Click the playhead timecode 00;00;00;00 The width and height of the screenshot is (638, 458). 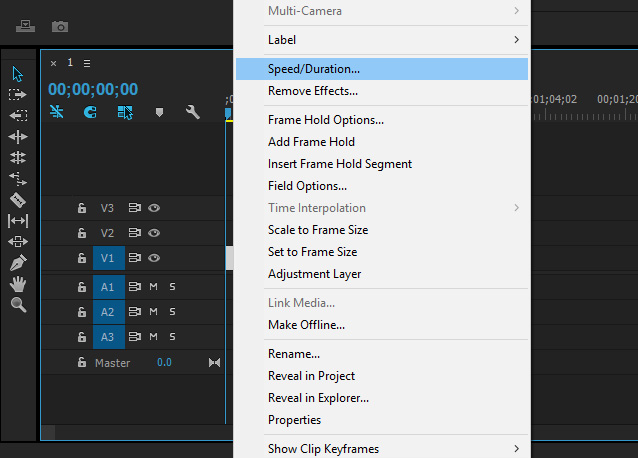(93, 89)
